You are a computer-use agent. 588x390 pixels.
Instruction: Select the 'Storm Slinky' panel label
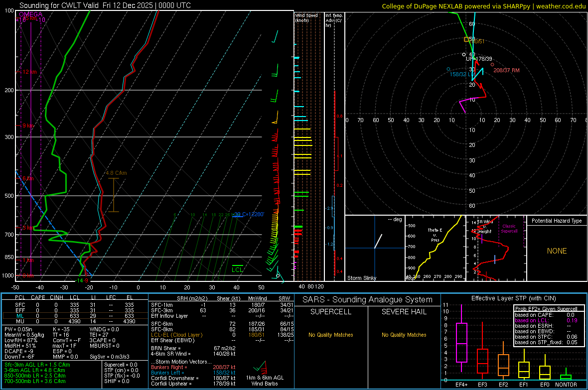[361, 278]
